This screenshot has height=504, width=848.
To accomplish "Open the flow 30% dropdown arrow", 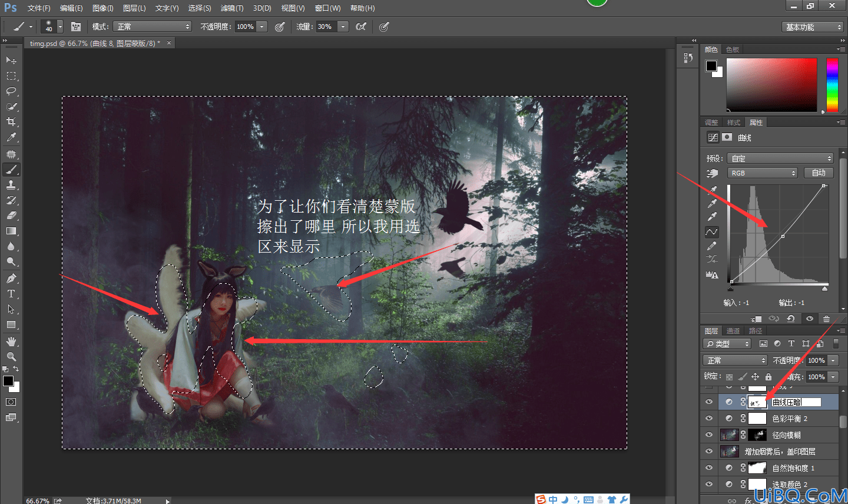I will (x=343, y=26).
